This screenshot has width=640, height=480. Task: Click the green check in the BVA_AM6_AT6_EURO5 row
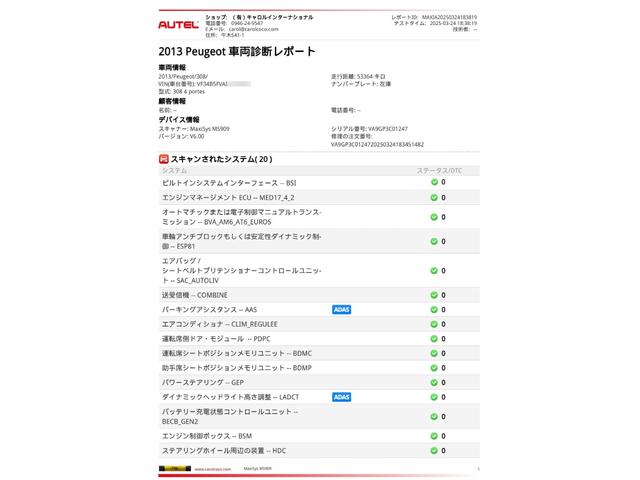point(434,217)
